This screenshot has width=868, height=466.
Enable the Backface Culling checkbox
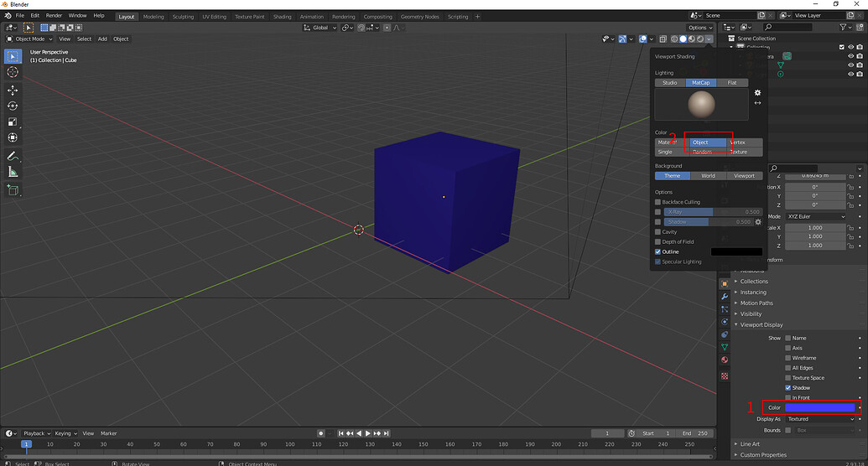tap(657, 202)
